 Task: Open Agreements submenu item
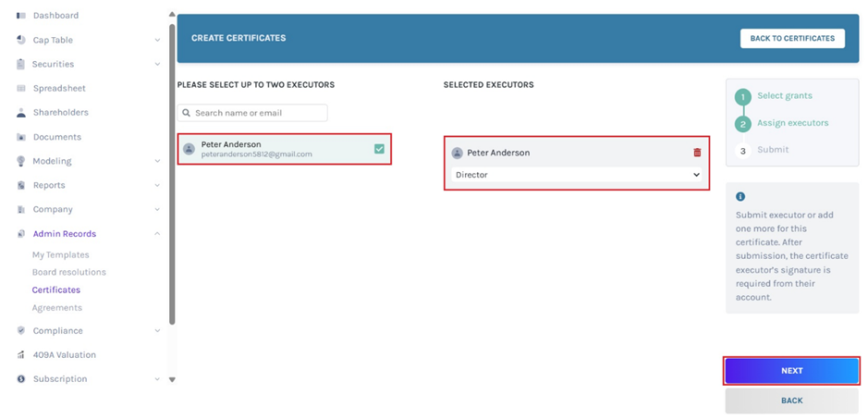coord(57,308)
